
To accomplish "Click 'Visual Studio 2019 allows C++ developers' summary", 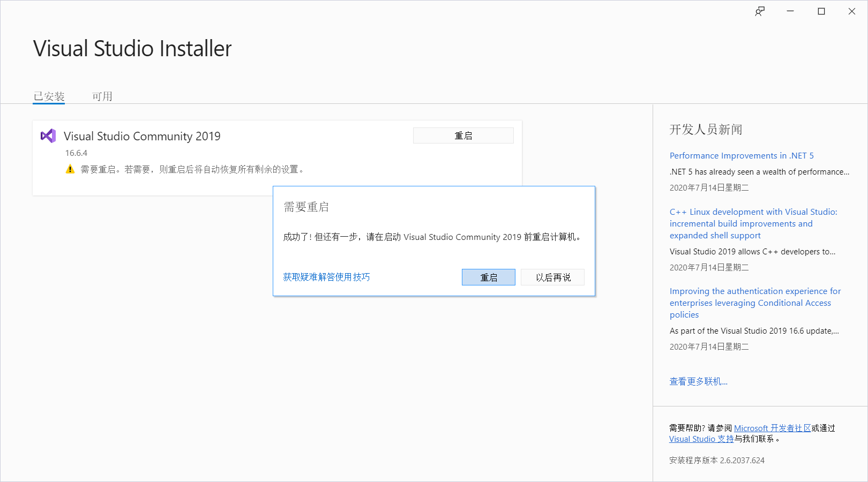I will tap(752, 252).
